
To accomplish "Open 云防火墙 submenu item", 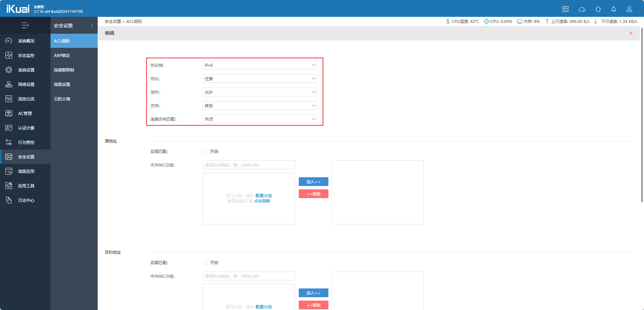I will (62, 99).
